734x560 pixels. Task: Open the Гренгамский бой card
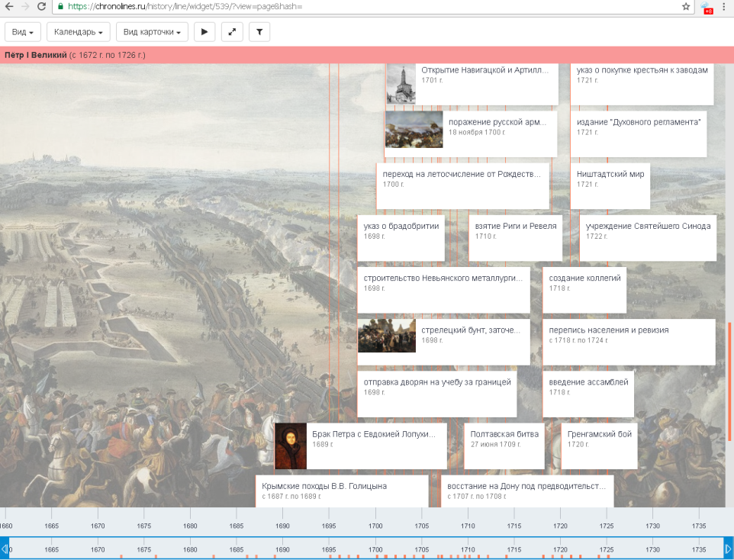point(599,446)
